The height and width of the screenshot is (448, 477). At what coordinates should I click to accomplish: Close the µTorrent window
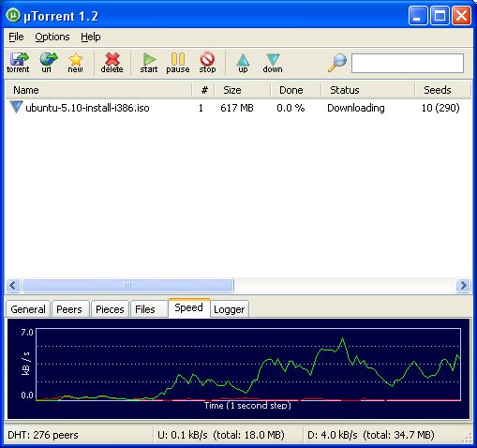(461, 16)
